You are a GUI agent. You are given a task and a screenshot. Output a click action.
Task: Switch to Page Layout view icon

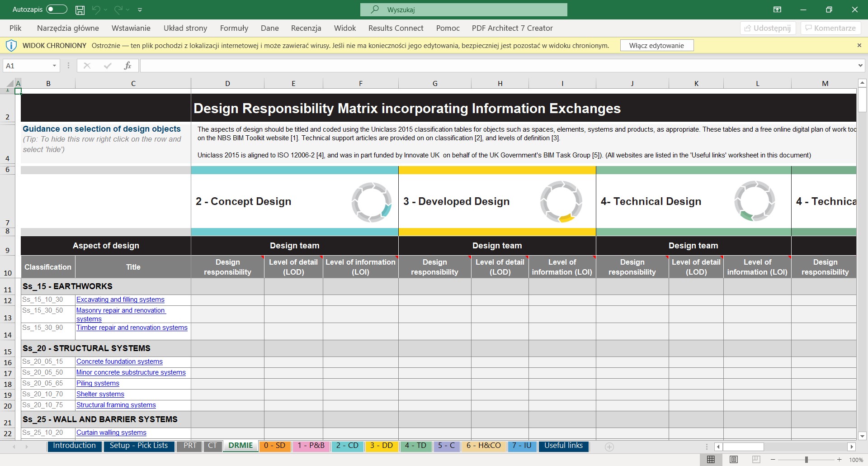[733, 459]
